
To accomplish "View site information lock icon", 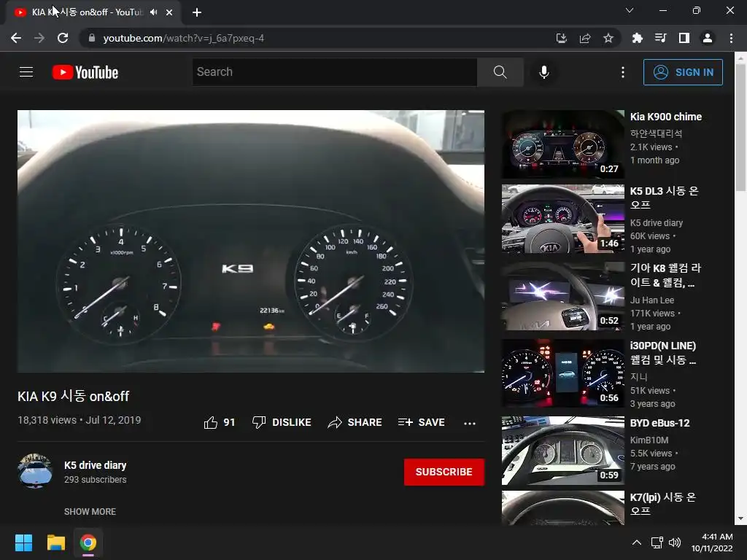I will [x=92, y=38].
